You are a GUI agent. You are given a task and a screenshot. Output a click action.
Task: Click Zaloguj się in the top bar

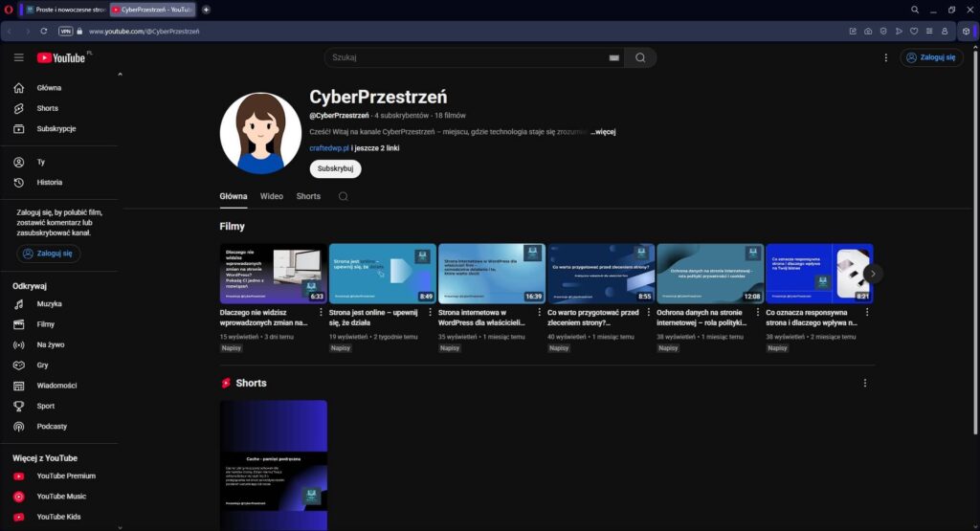(x=931, y=57)
